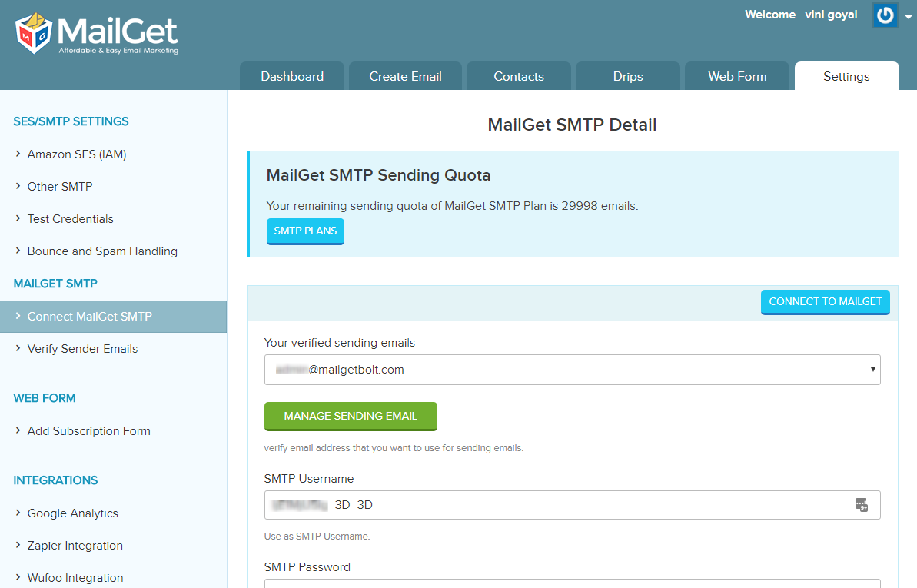Click the chevron next to Add Subscription Form

pos(18,430)
